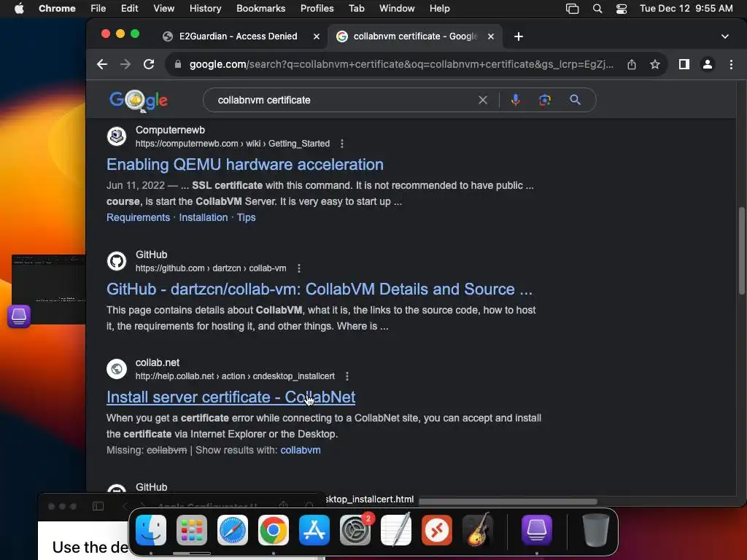Bookmark this page with the star icon
The image size is (747, 560).
pyautogui.click(x=655, y=64)
